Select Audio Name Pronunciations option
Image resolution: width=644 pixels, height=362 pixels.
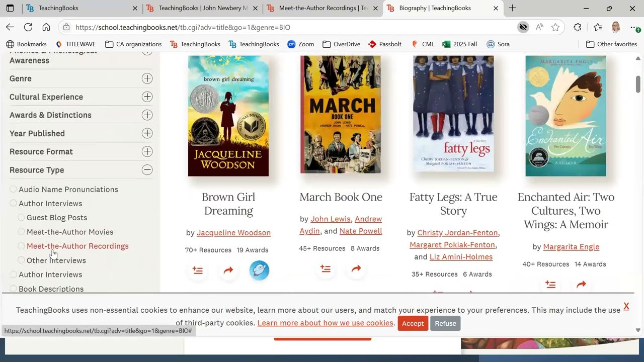tap(13, 189)
